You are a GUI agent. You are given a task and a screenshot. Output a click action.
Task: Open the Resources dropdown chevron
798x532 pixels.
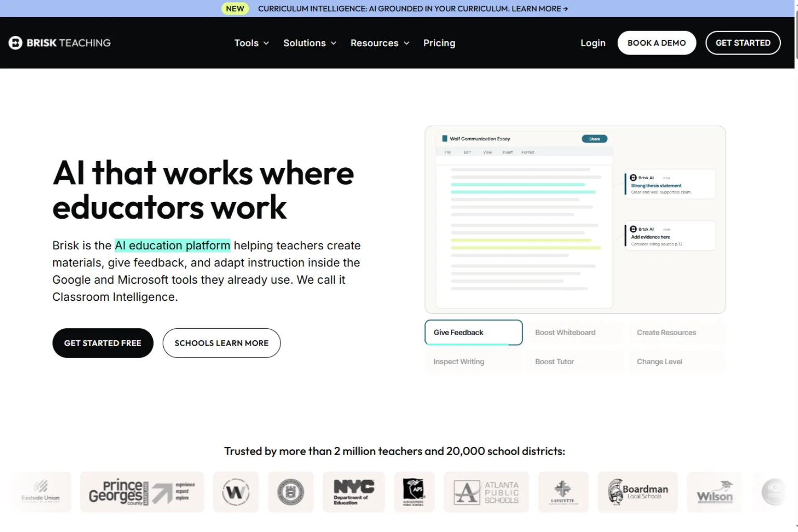(x=407, y=43)
